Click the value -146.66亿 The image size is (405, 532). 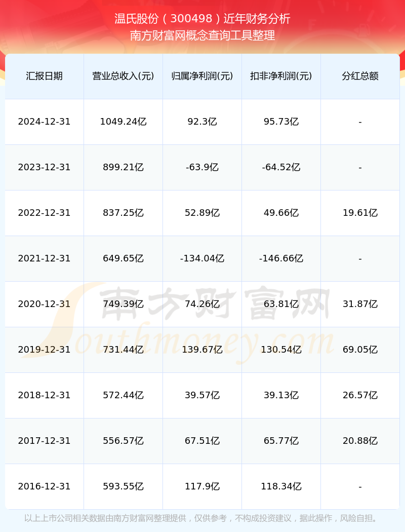(x=281, y=258)
